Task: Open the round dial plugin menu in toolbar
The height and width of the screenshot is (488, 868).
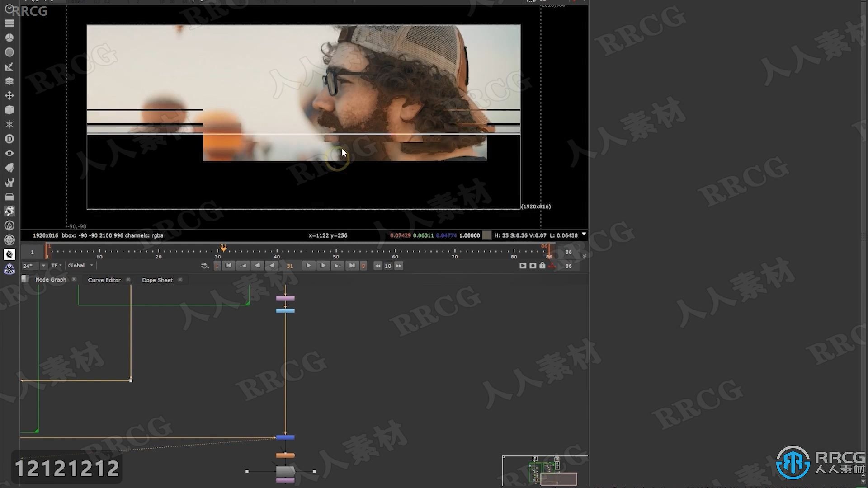Action: [x=9, y=240]
